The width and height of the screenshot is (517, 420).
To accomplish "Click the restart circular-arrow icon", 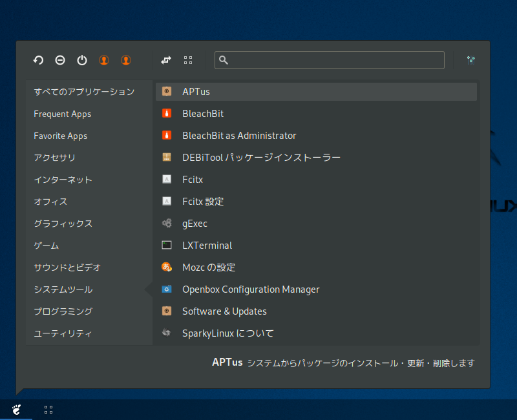I will [38, 60].
